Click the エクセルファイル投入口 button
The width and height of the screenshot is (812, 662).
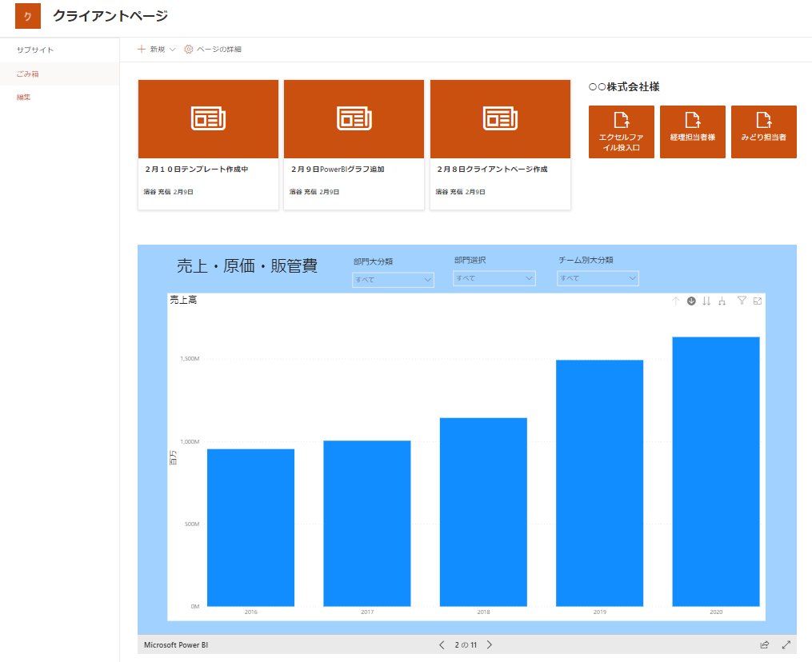tap(621, 132)
